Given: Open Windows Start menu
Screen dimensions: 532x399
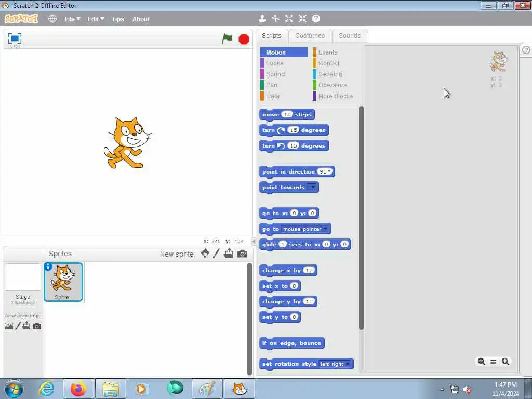Looking at the screenshot, I should tap(14, 389).
